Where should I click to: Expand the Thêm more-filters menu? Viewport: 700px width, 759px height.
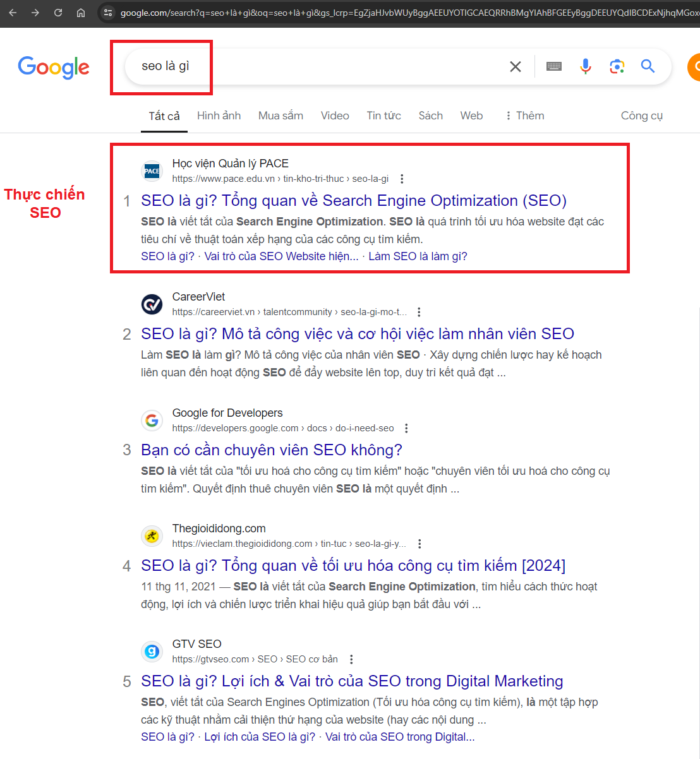click(x=524, y=116)
